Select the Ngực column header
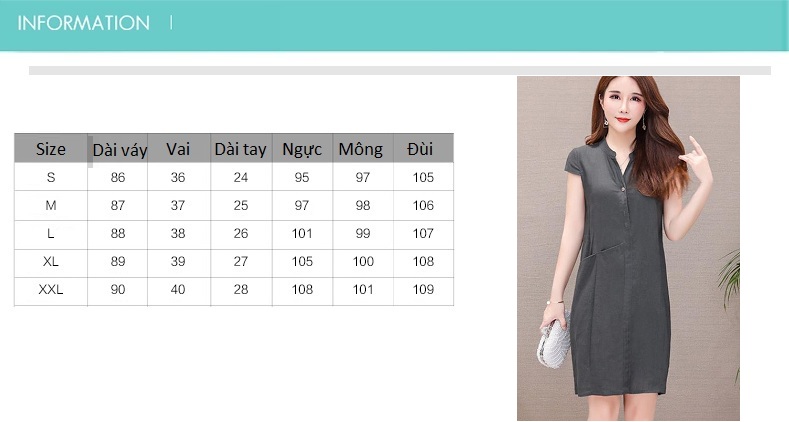This screenshot has width=789, height=422. point(302,149)
